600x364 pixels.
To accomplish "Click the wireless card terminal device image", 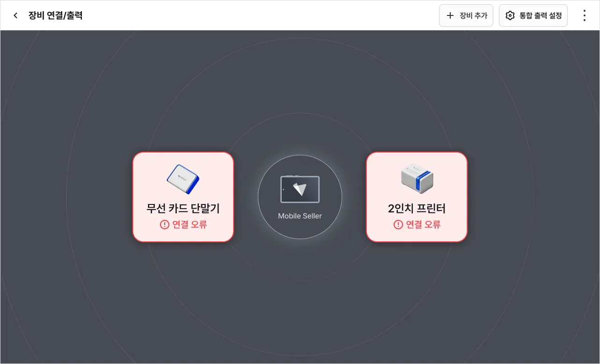I will coord(183,179).
